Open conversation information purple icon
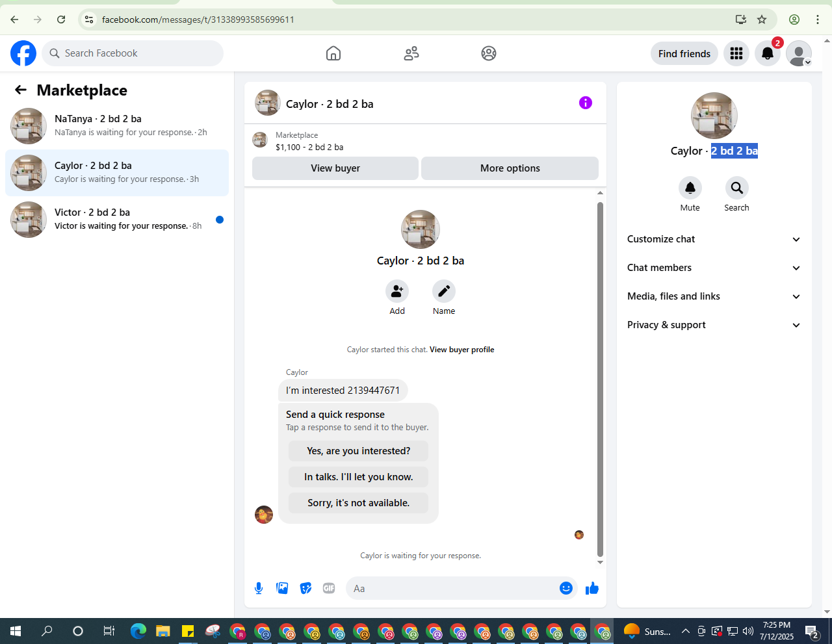This screenshot has height=644, width=832. point(586,103)
